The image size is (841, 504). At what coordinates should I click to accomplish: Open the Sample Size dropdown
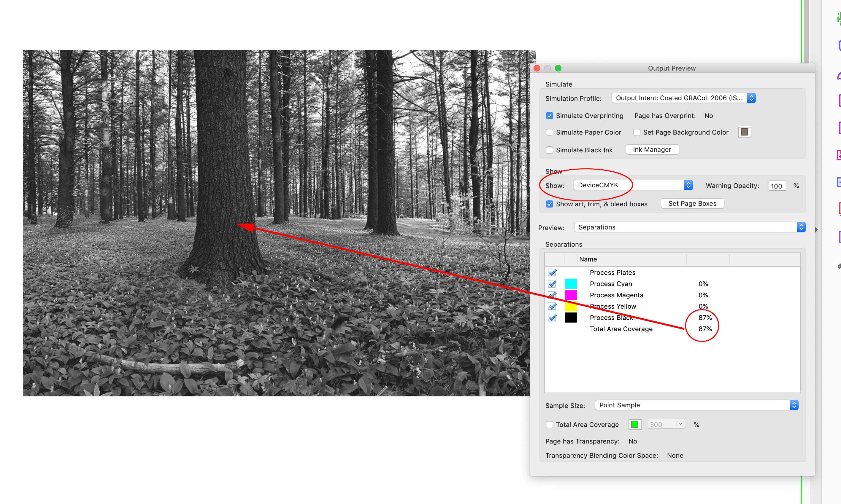[x=696, y=405]
